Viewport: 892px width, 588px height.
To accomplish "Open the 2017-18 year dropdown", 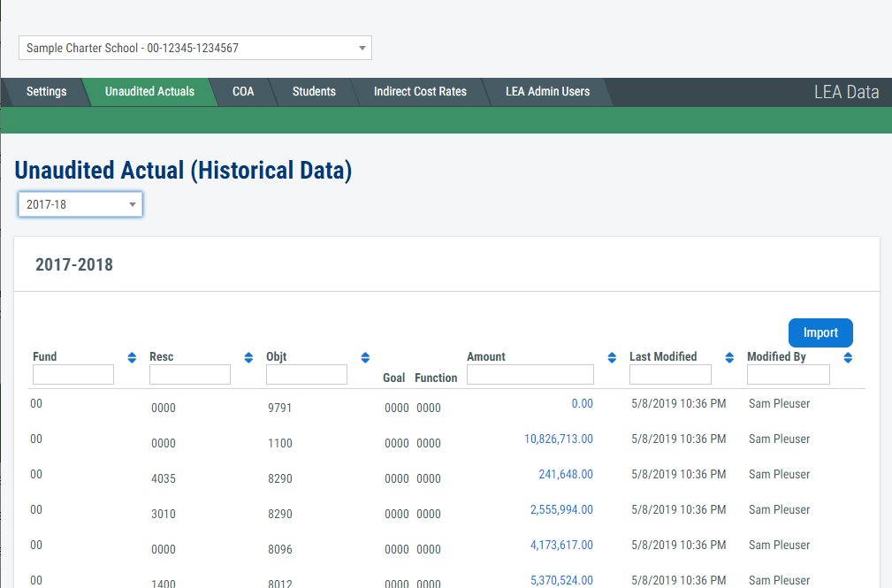I will pyautogui.click(x=80, y=204).
